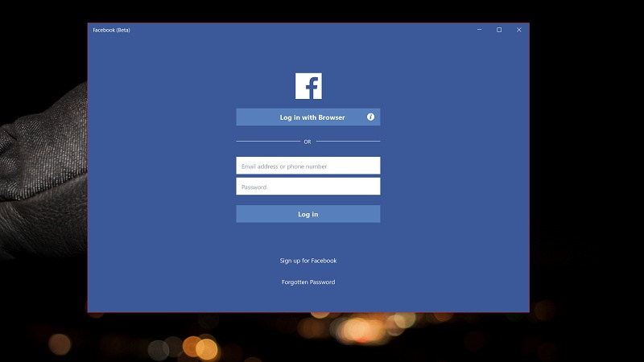Viewport: 644px width, 362px height.
Task: Open Sign up for Facebook link
Action: (308, 261)
